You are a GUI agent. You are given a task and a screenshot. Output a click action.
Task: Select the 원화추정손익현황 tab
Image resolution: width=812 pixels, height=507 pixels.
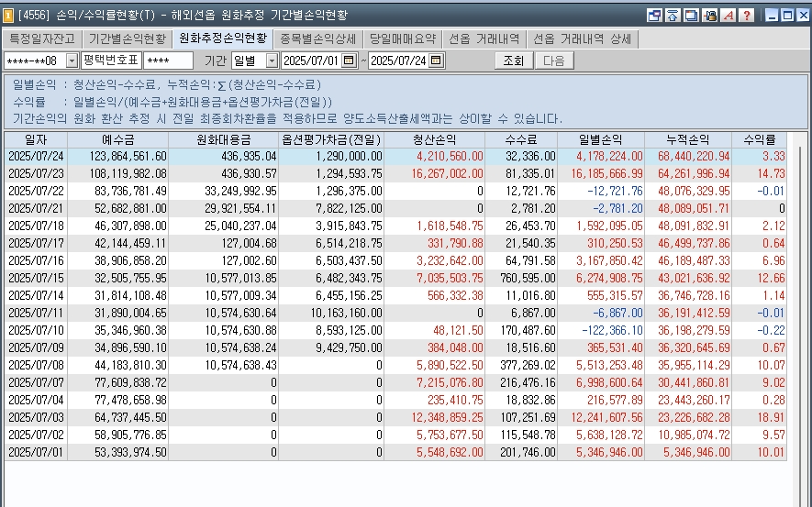(x=223, y=39)
